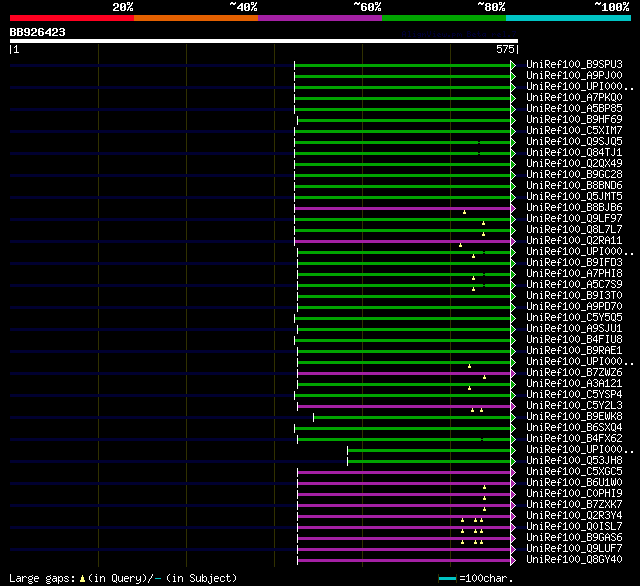Open hit UniRef100_B9SPU3

pos(574,64)
